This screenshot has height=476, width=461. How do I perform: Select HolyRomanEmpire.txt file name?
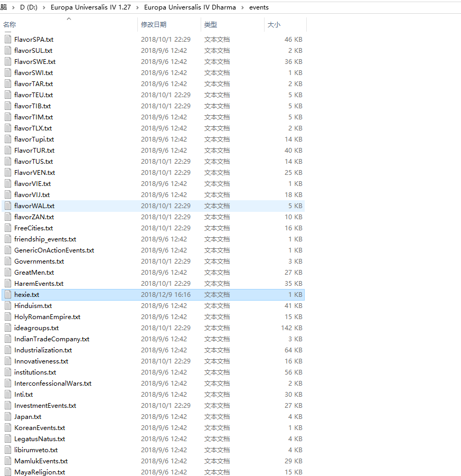pyautogui.click(x=48, y=317)
